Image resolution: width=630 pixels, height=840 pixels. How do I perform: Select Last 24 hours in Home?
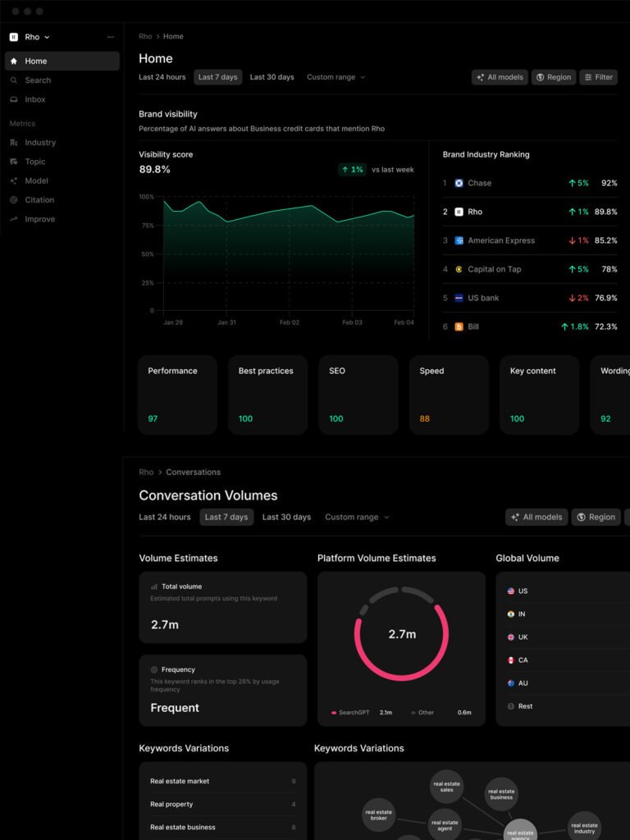click(x=162, y=77)
